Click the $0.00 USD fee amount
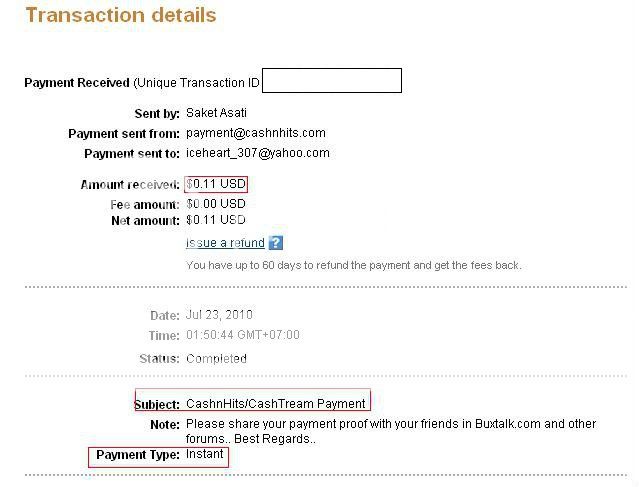Viewport: 639px width, 487px height. (216, 204)
